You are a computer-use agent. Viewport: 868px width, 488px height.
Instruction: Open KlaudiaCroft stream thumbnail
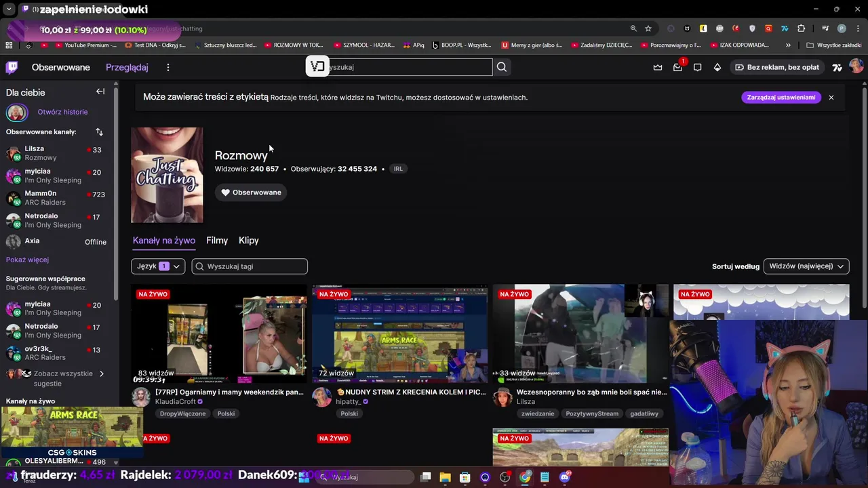point(219,334)
